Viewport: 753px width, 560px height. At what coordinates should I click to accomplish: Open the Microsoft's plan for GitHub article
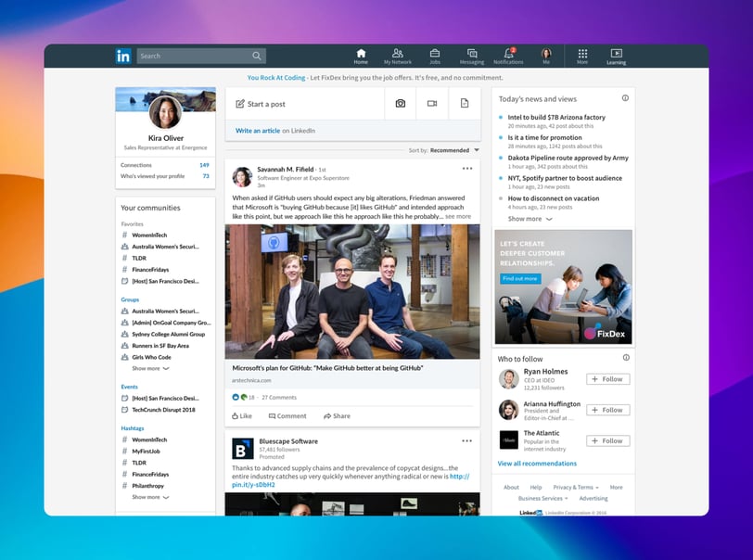pyautogui.click(x=327, y=368)
